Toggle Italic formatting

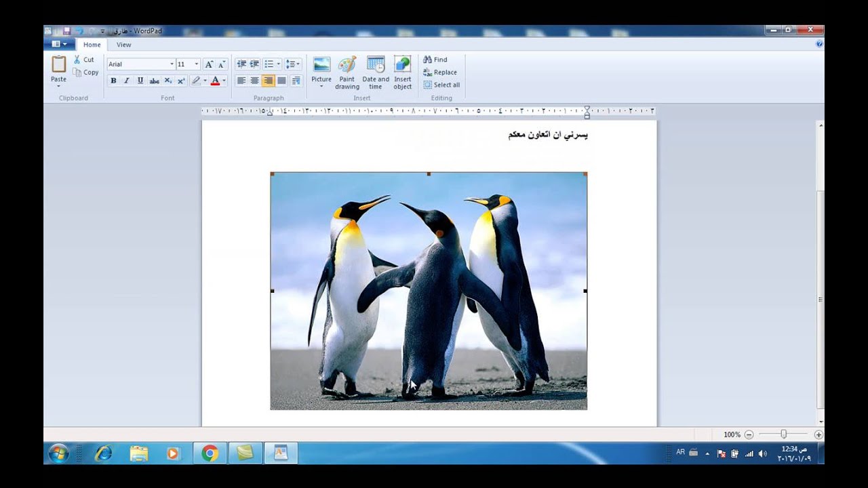point(126,81)
